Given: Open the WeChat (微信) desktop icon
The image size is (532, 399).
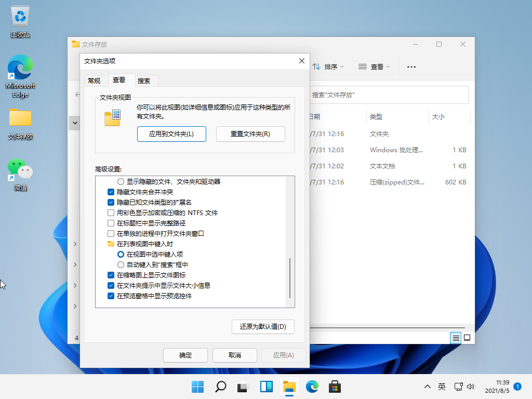Looking at the screenshot, I should [x=20, y=174].
